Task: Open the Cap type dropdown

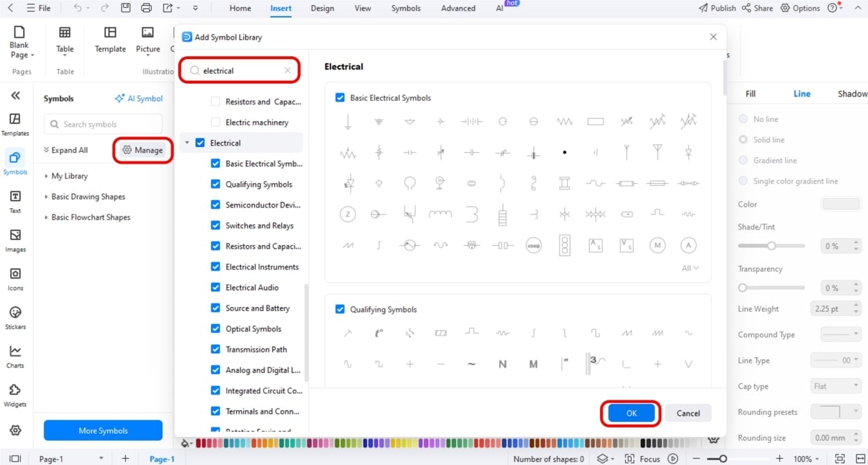Action: coord(835,386)
